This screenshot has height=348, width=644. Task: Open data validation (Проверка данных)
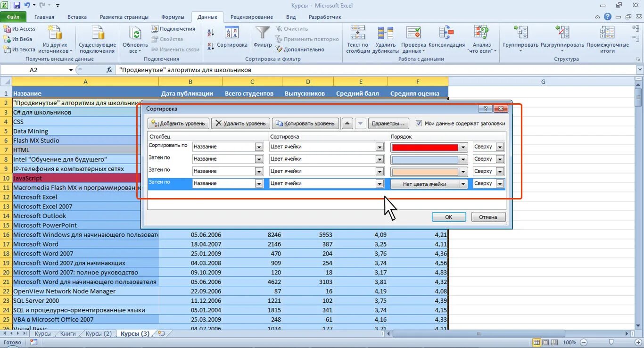click(413, 39)
